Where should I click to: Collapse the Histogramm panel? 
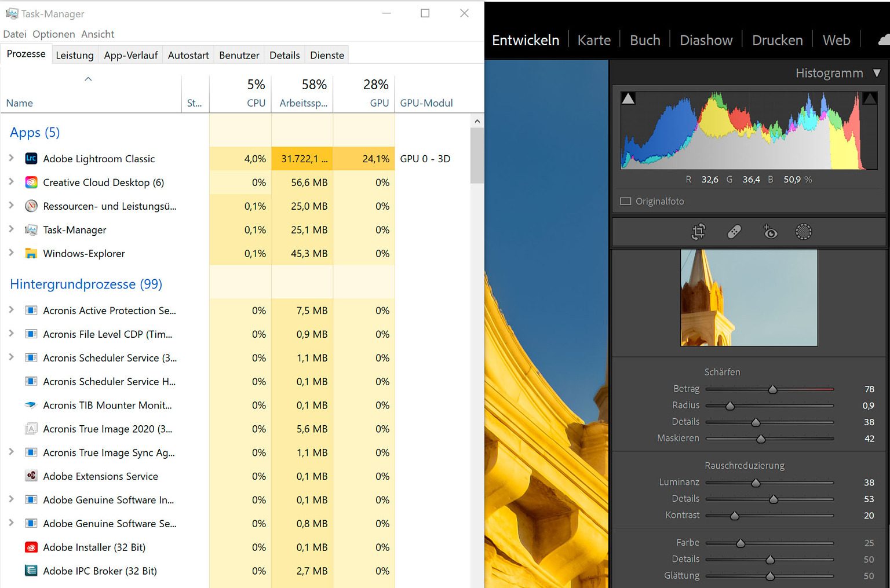(877, 73)
